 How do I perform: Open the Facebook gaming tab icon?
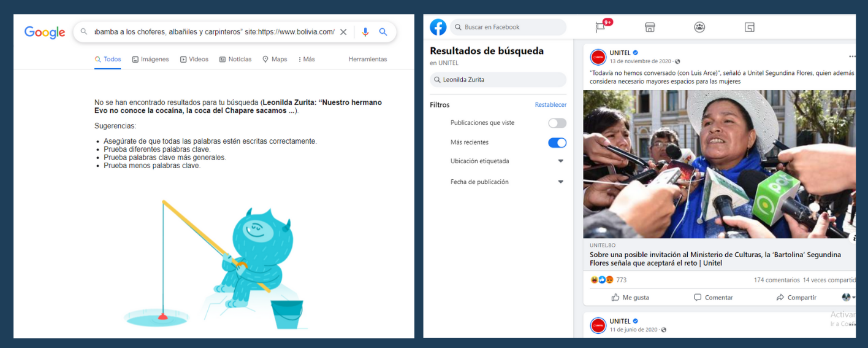(x=750, y=27)
